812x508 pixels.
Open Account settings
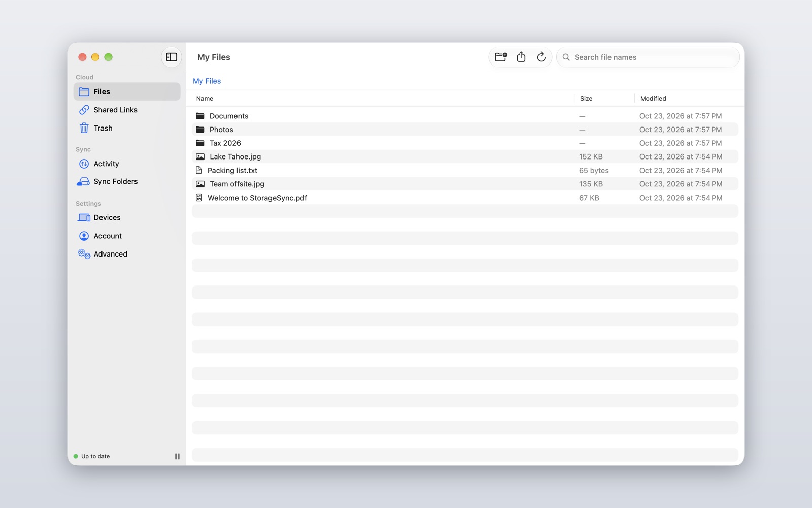(x=127, y=236)
